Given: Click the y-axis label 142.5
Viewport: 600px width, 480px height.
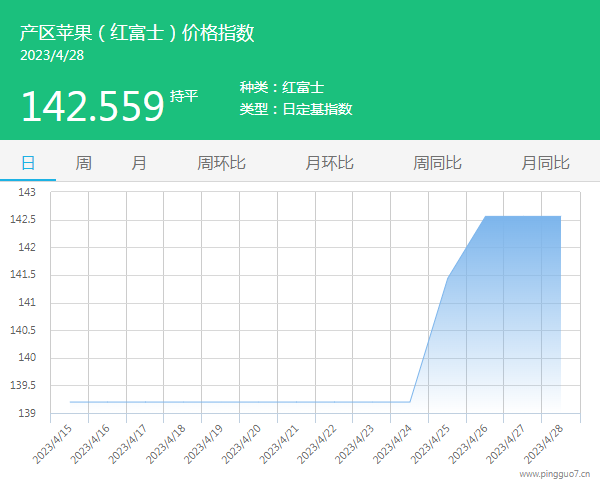Looking at the screenshot, I should 23,219.
